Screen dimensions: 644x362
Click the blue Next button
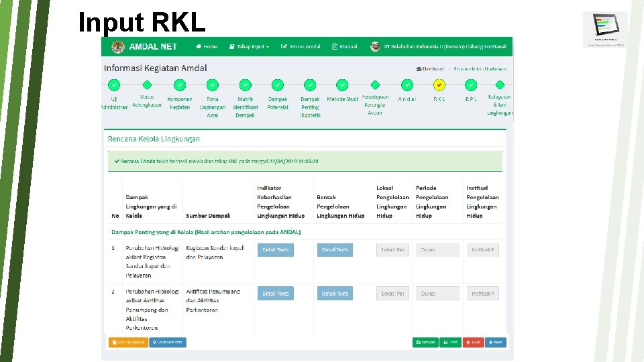(x=496, y=343)
